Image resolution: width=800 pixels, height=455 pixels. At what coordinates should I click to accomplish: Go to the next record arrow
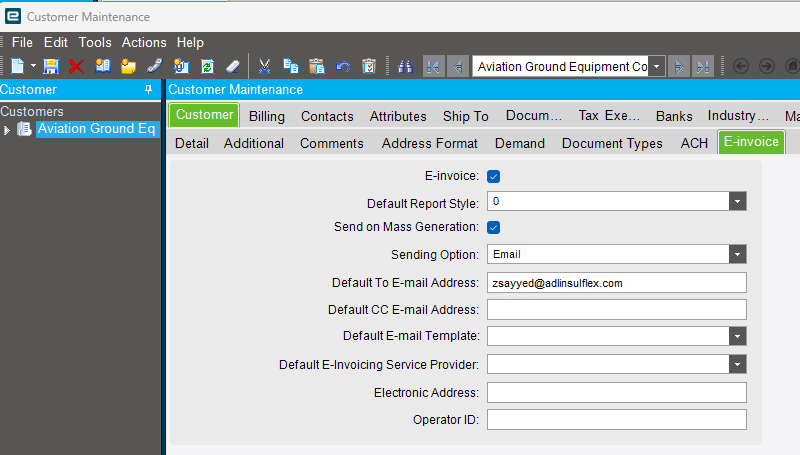(679, 66)
